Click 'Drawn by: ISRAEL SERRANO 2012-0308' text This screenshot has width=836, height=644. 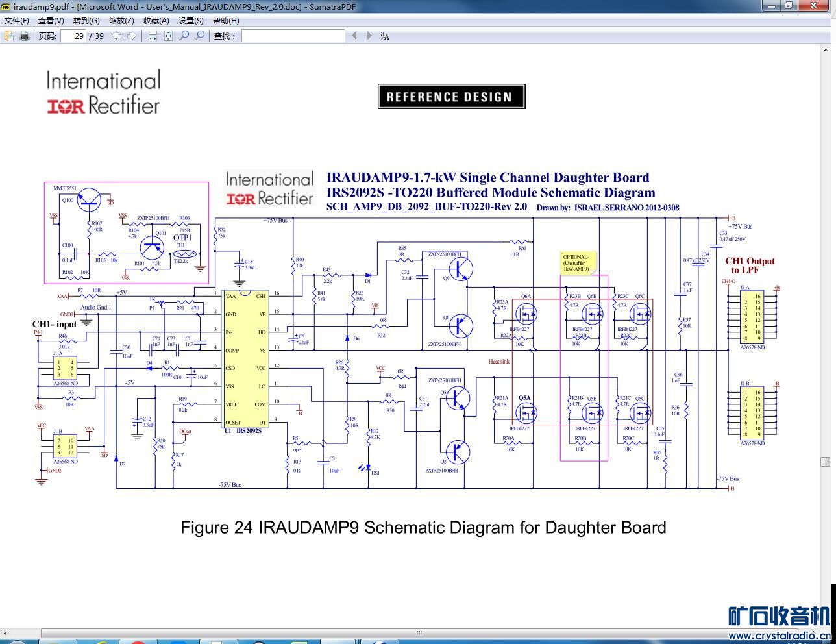point(608,208)
